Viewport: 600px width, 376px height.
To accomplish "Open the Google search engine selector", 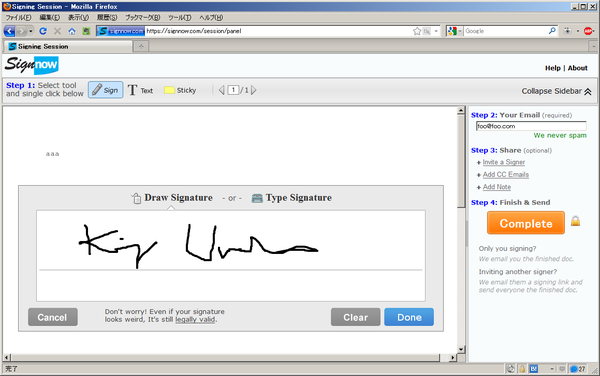I will pos(455,31).
